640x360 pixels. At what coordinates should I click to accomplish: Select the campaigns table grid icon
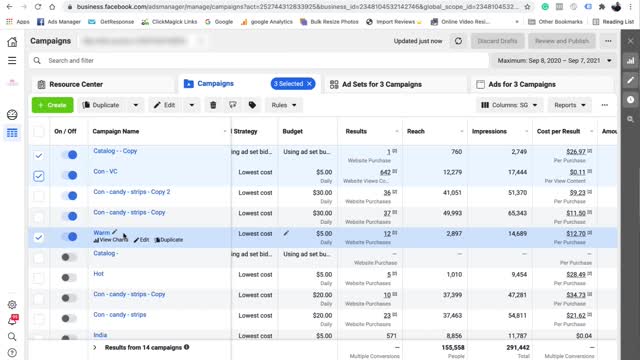tap(12, 133)
